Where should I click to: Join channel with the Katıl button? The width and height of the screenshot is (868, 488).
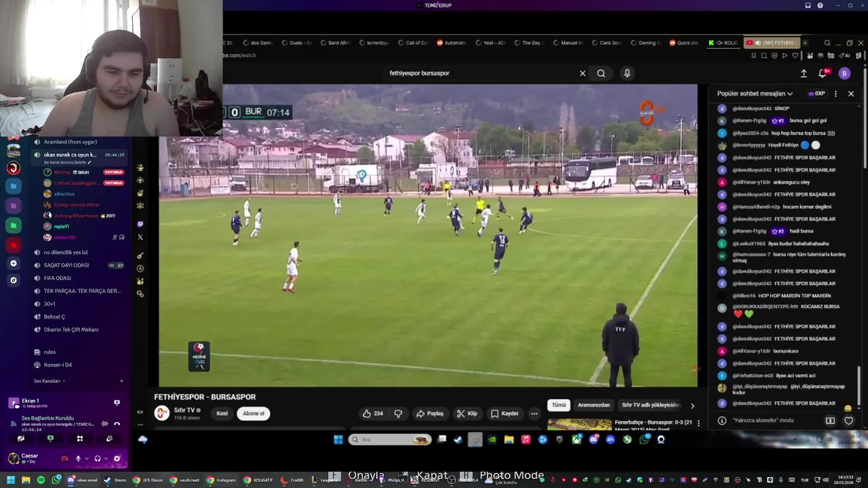click(x=222, y=413)
